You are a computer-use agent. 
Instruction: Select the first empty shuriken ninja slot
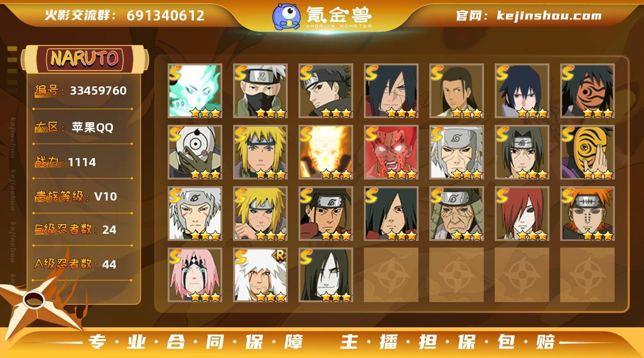coord(392,275)
